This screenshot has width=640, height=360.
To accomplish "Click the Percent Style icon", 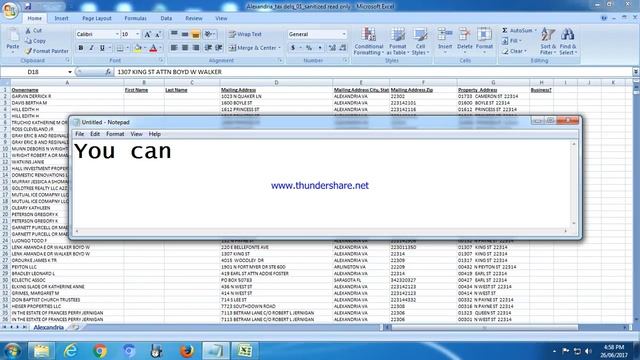I will (x=309, y=48).
